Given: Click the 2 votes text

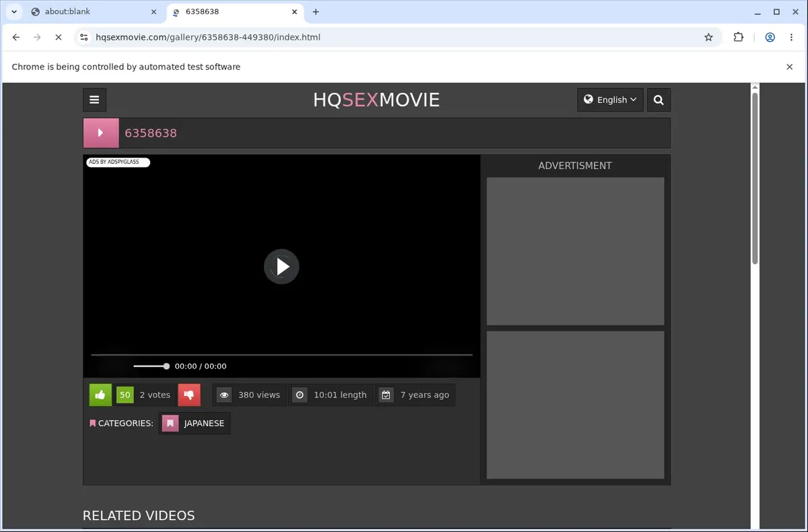Looking at the screenshot, I should point(155,395).
